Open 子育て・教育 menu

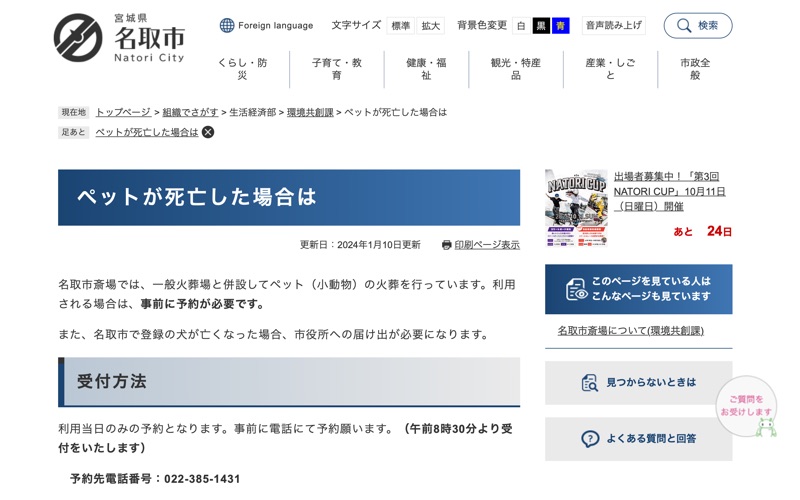point(337,69)
